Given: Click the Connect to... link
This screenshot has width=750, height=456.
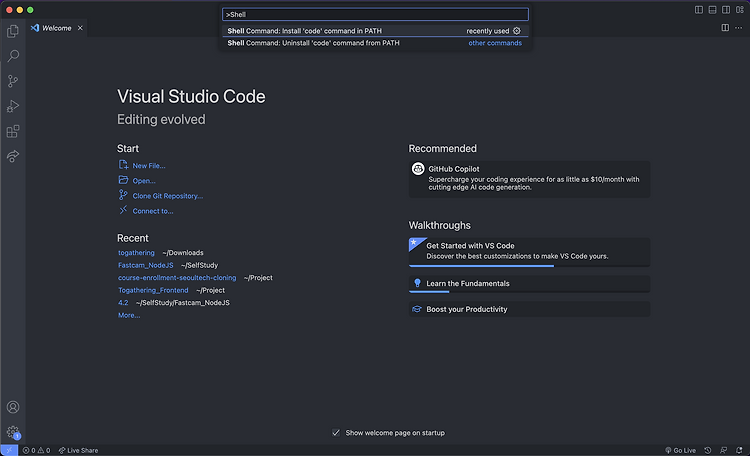Looking at the screenshot, I should [x=153, y=211].
